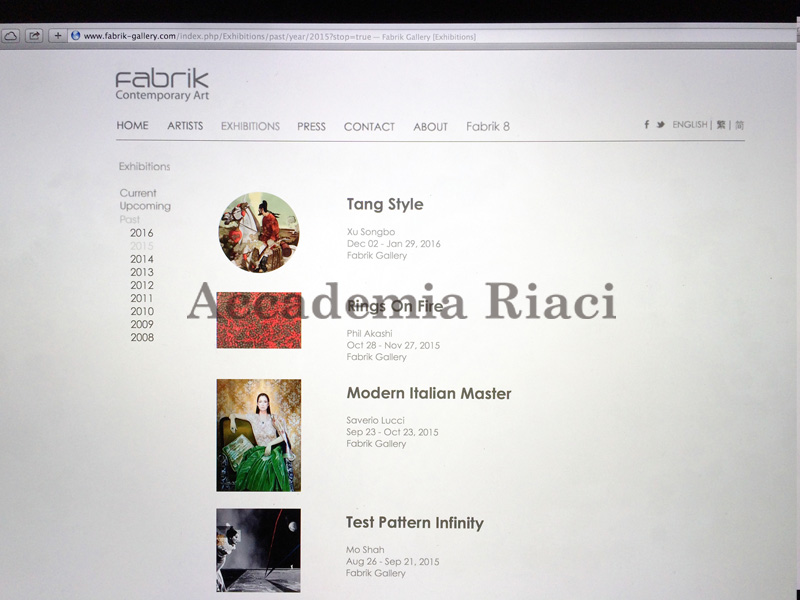Click Fabrik Gallery venue under Modern Italian Master
Image resolution: width=800 pixels, height=600 pixels.
[377, 444]
